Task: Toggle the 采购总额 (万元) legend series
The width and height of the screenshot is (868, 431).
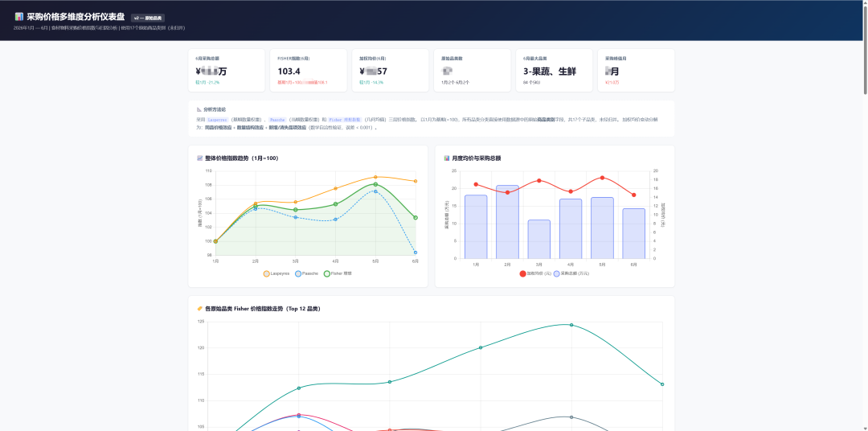Action: coord(571,273)
